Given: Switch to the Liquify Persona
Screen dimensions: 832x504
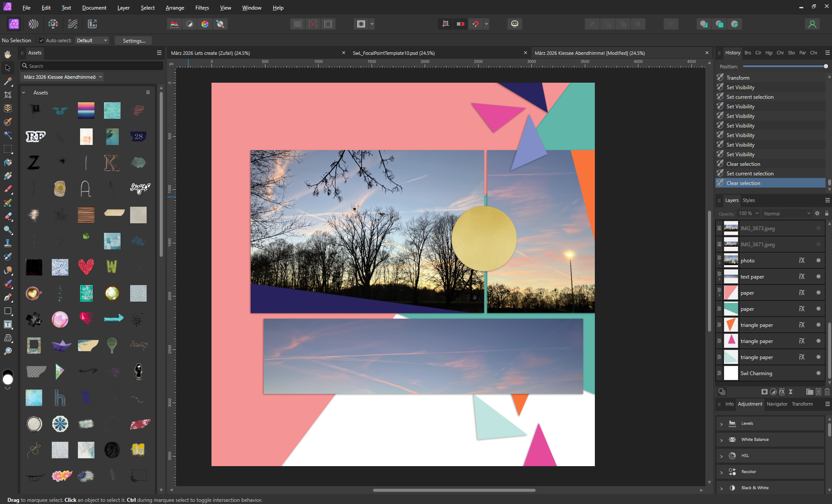Looking at the screenshot, I should coord(34,24).
